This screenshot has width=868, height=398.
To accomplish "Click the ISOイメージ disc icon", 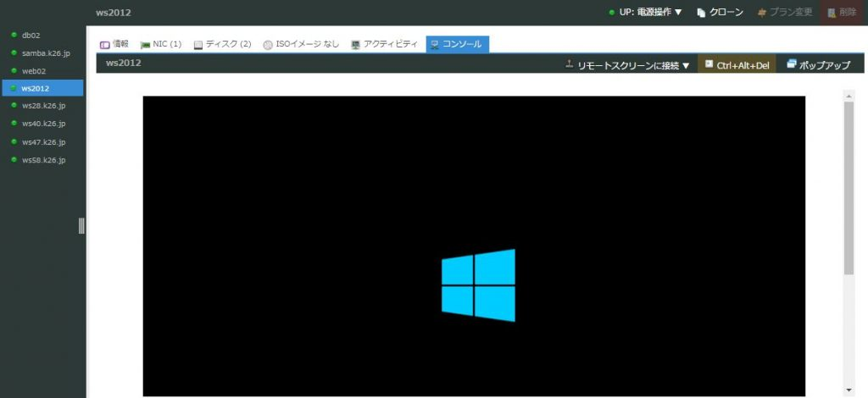I will click(268, 44).
